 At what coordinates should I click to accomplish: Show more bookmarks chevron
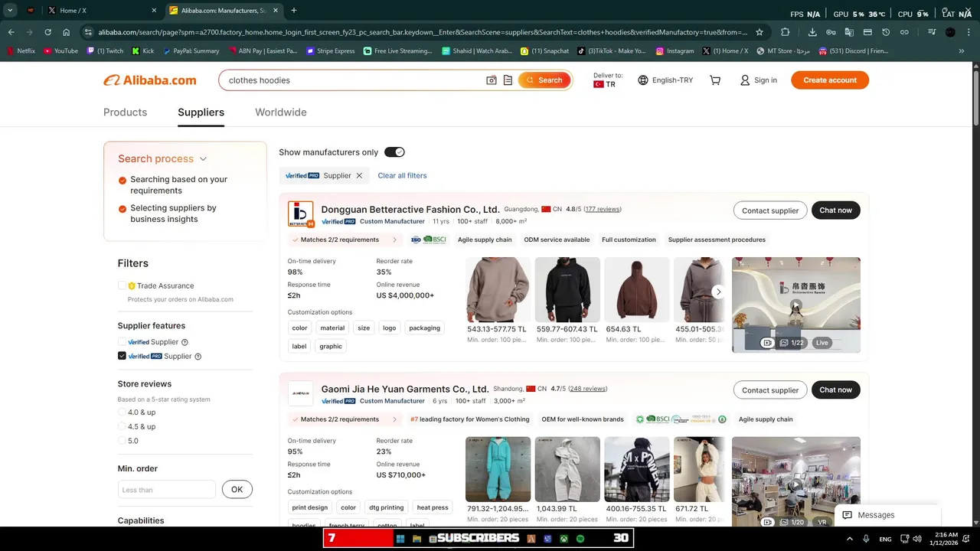962,51
